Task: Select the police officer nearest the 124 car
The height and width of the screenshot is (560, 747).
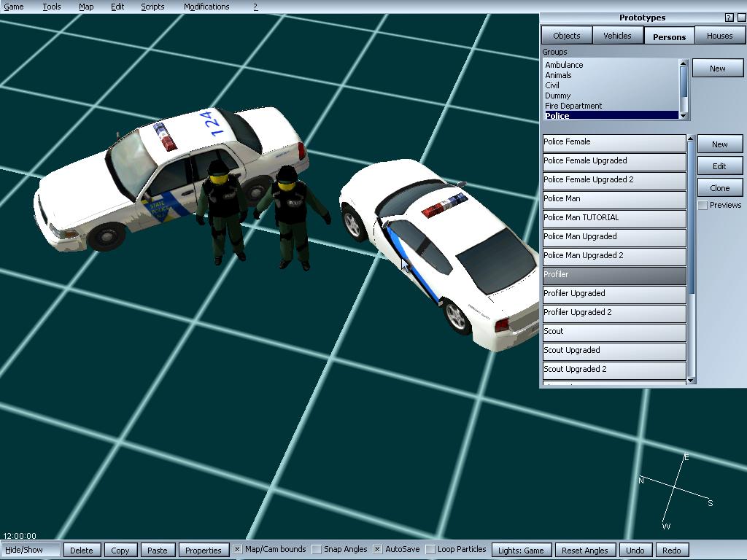Action: tap(222, 212)
